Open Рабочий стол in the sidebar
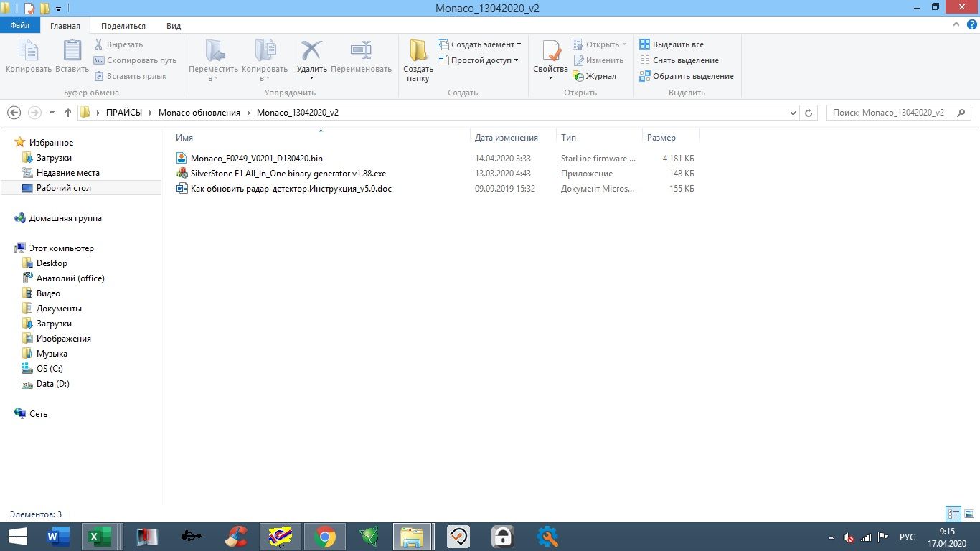980x551 pixels. coord(63,188)
